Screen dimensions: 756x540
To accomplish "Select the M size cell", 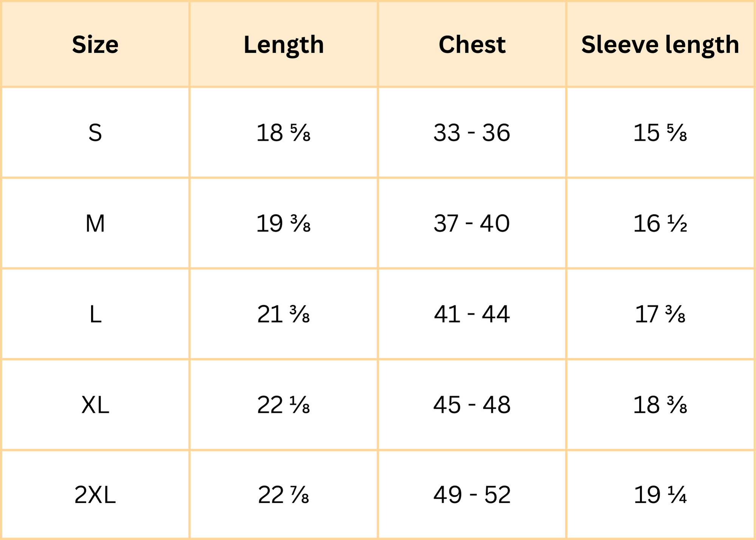I will coord(95,223).
